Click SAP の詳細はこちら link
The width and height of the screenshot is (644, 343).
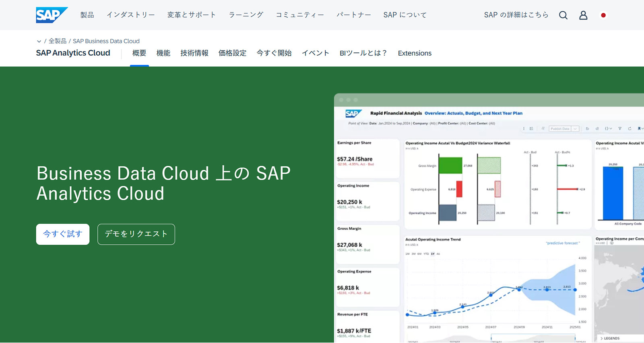[x=516, y=15]
